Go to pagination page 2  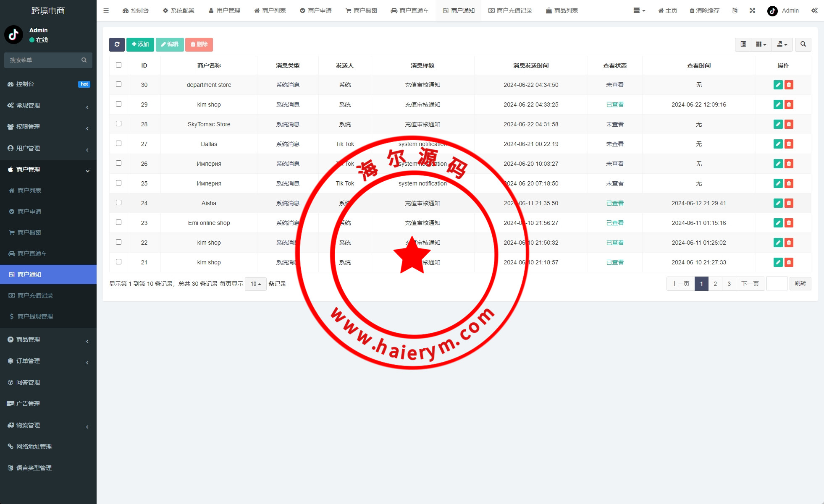[x=715, y=284]
